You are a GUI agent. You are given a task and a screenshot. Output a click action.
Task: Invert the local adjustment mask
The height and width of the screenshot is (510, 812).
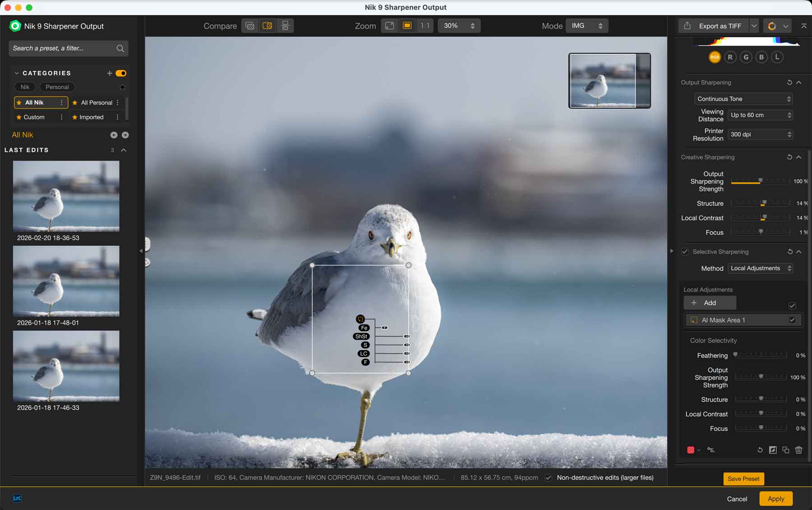click(x=773, y=450)
